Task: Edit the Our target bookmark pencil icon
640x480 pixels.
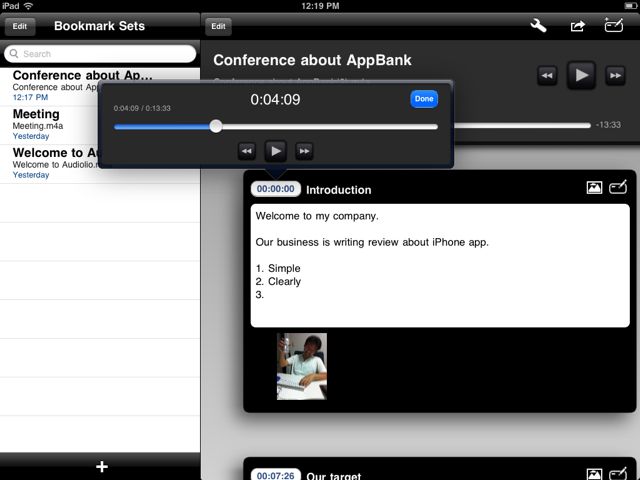Action: click(x=618, y=473)
